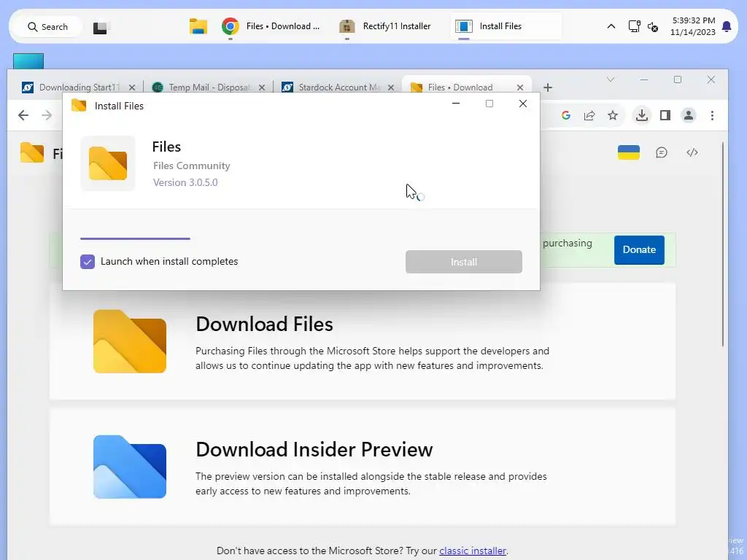Open the chat bubble icon on page
This screenshot has height=560, width=747.
pos(661,152)
